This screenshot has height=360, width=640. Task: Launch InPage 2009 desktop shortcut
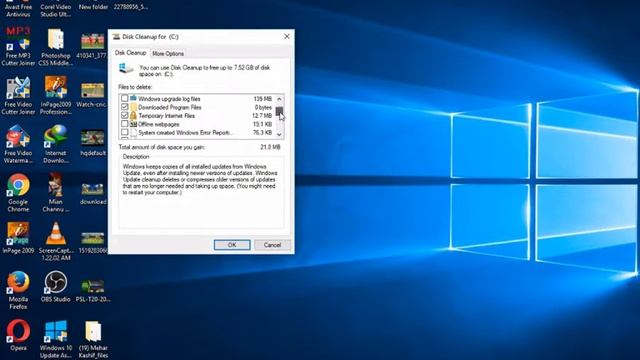tap(18, 238)
